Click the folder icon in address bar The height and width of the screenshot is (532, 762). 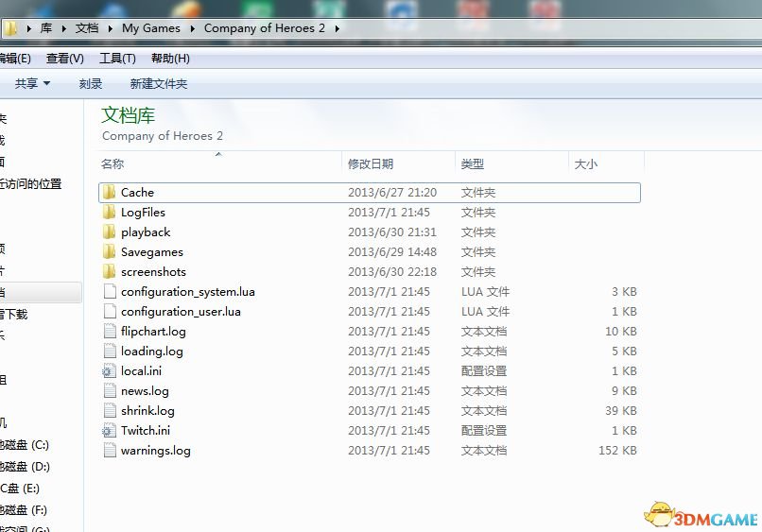pos(9,28)
